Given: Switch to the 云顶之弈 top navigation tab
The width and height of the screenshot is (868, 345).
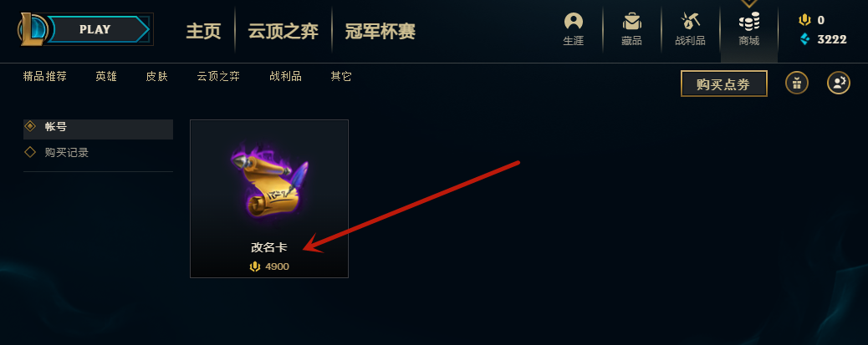Looking at the screenshot, I should click(283, 31).
